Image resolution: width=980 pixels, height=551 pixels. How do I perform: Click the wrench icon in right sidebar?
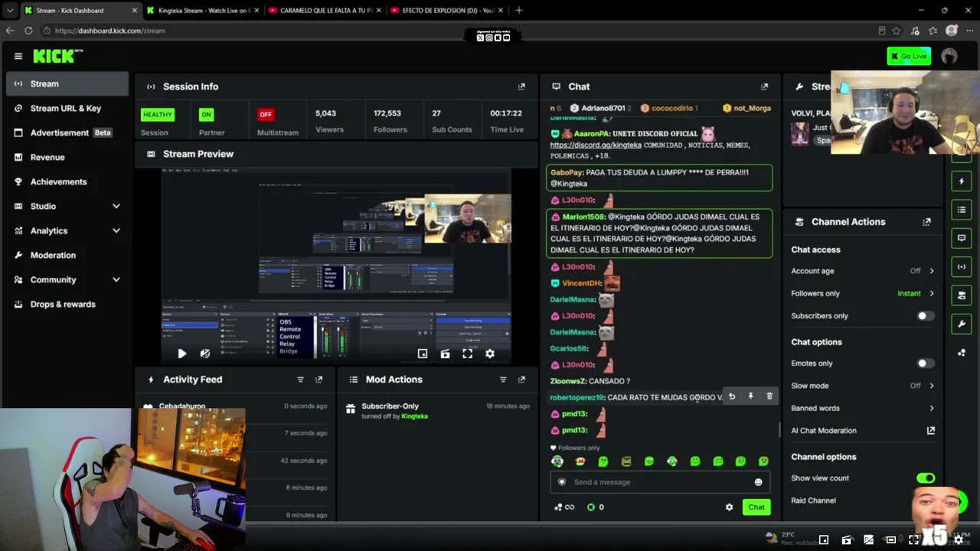pyautogui.click(x=962, y=324)
